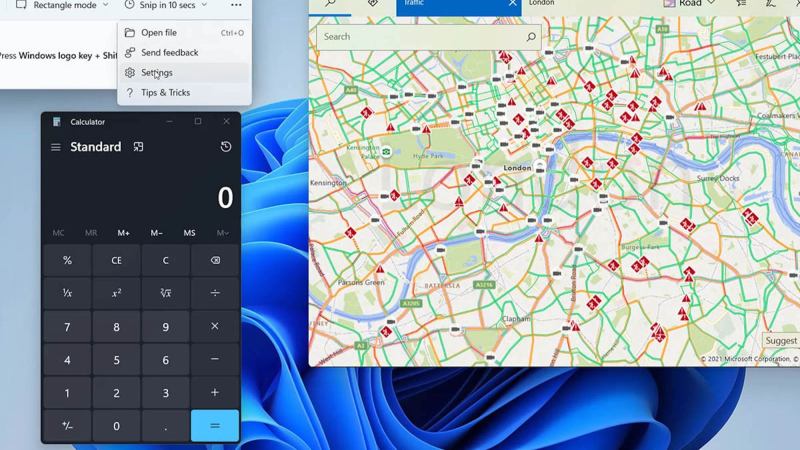This screenshot has height=450, width=800.
Task: Open the Calculator history panel
Action: click(226, 147)
